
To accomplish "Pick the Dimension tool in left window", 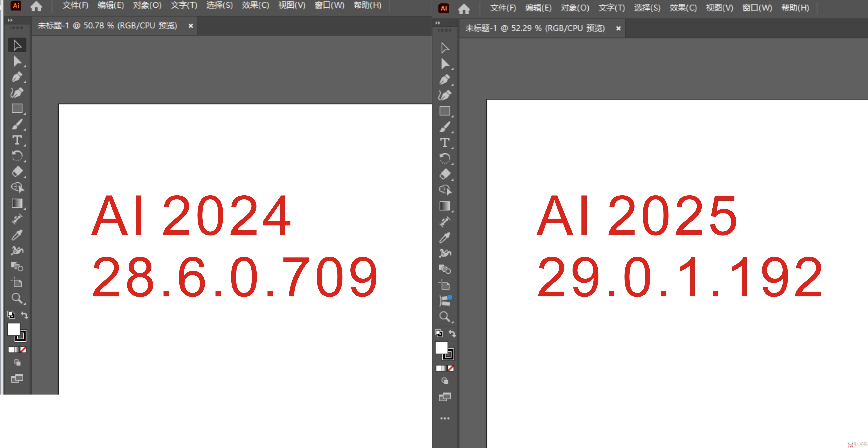I will (17, 219).
